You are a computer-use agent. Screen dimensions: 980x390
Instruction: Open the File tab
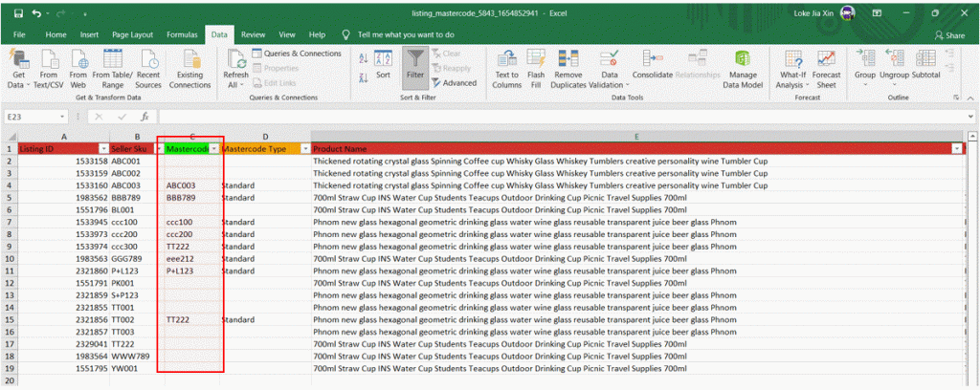click(x=19, y=35)
